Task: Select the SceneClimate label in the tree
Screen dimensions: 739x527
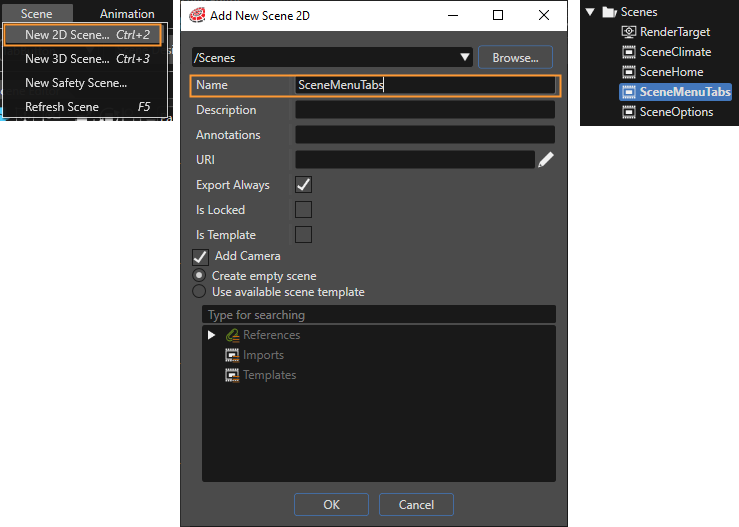Action: (x=675, y=52)
